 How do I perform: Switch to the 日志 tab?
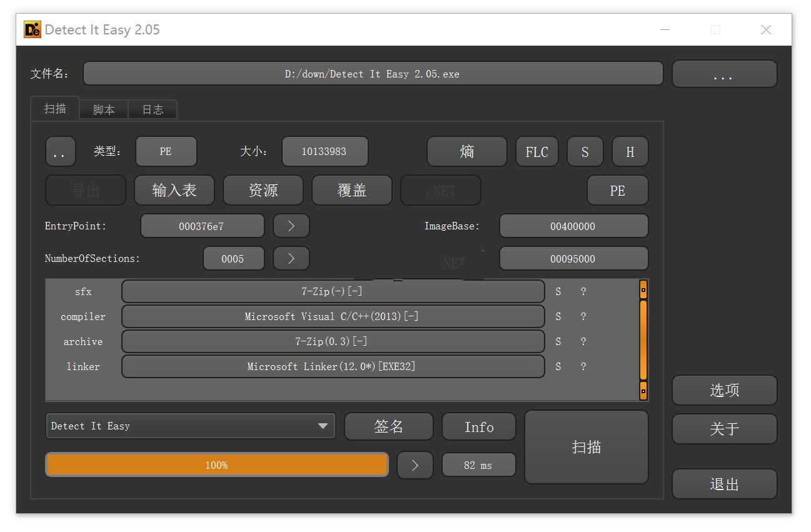(x=153, y=109)
